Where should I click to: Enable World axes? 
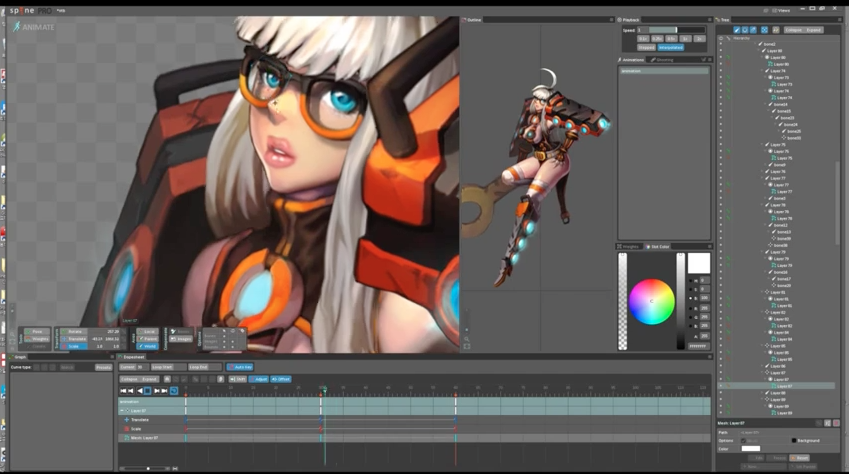147,346
